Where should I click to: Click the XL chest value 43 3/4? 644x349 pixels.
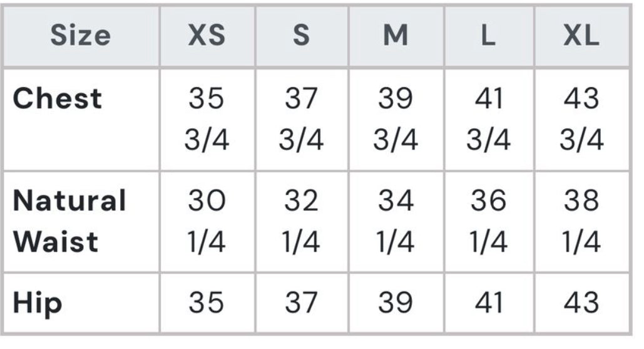coord(581,120)
